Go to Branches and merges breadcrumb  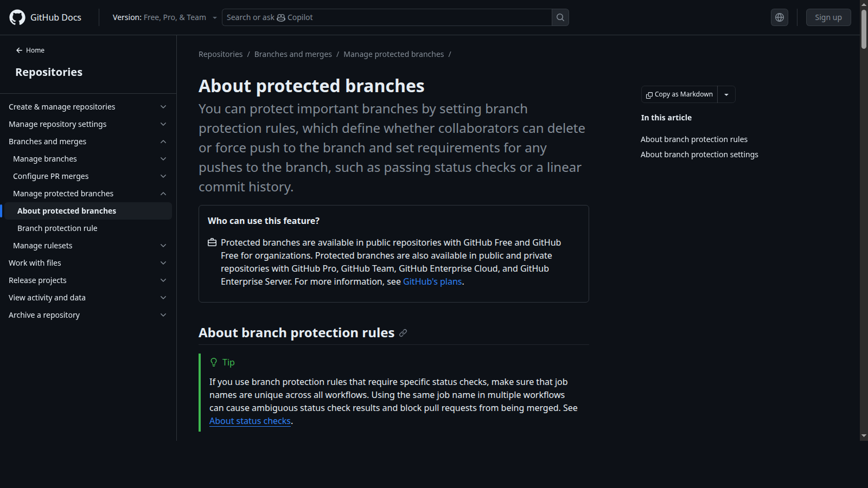point(293,54)
